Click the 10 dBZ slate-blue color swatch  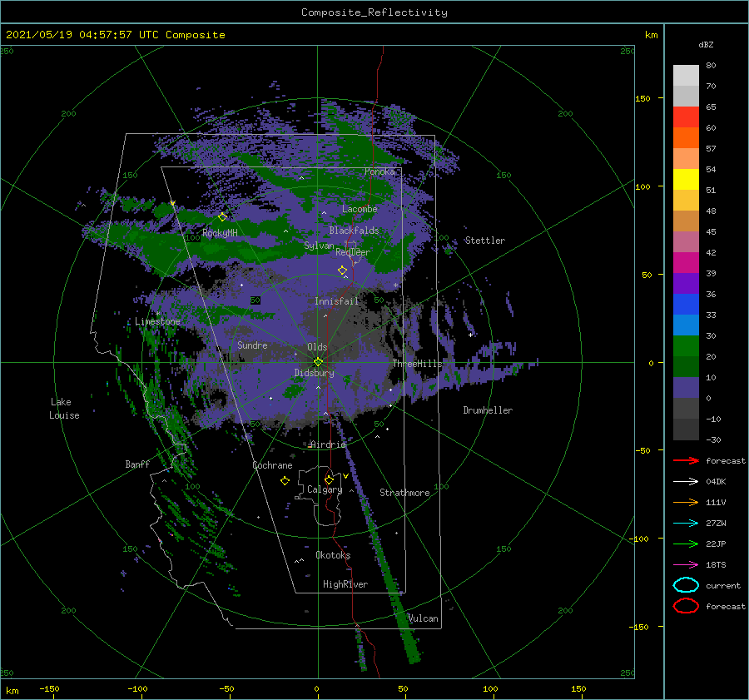pos(686,388)
